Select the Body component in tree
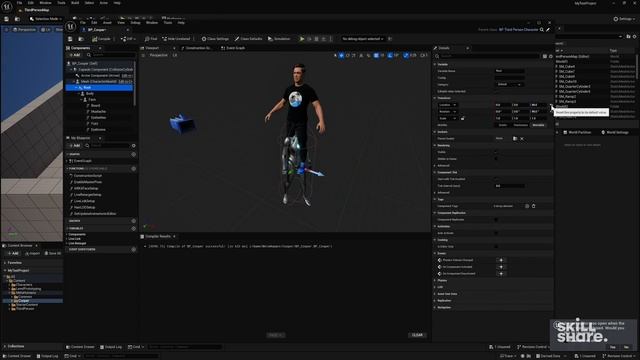The image size is (640, 360). (90, 93)
